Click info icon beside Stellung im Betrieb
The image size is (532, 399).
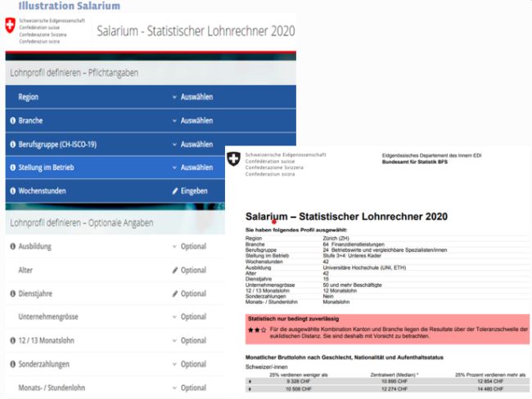[x=12, y=168]
